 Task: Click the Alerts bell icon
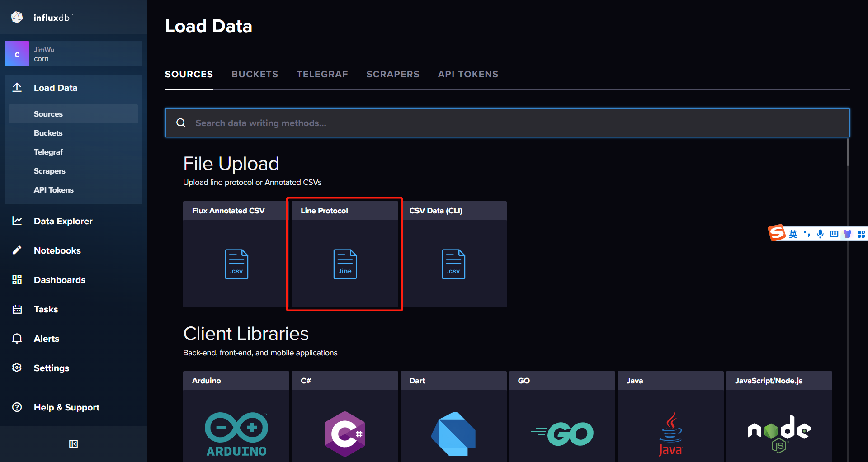pyautogui.click(x=17, y=339)
